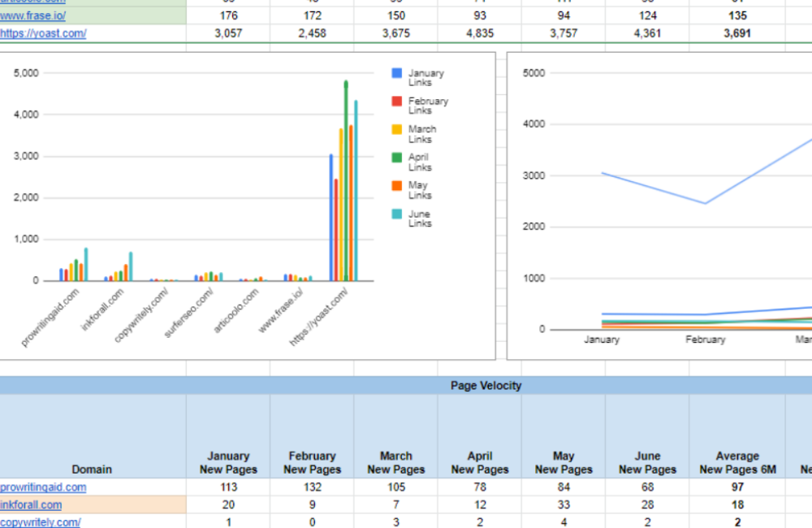Select the bold 135 average cell

[x=737, y=15]
